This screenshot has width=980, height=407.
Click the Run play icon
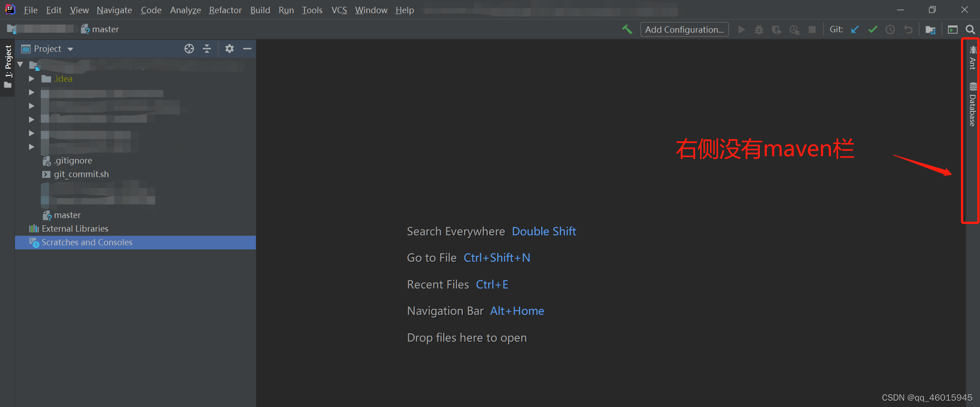tap(742, 30)
